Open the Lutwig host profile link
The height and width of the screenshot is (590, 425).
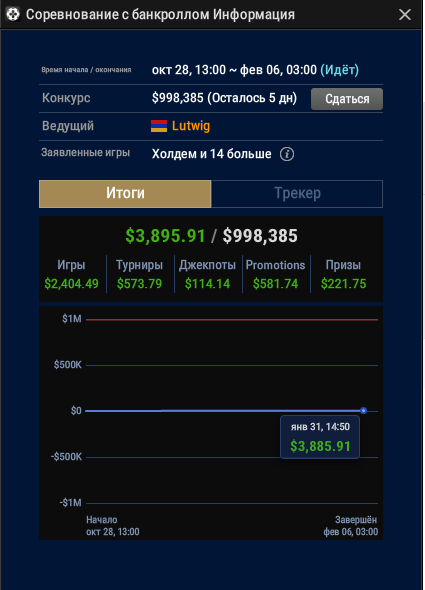coord(191,126)
